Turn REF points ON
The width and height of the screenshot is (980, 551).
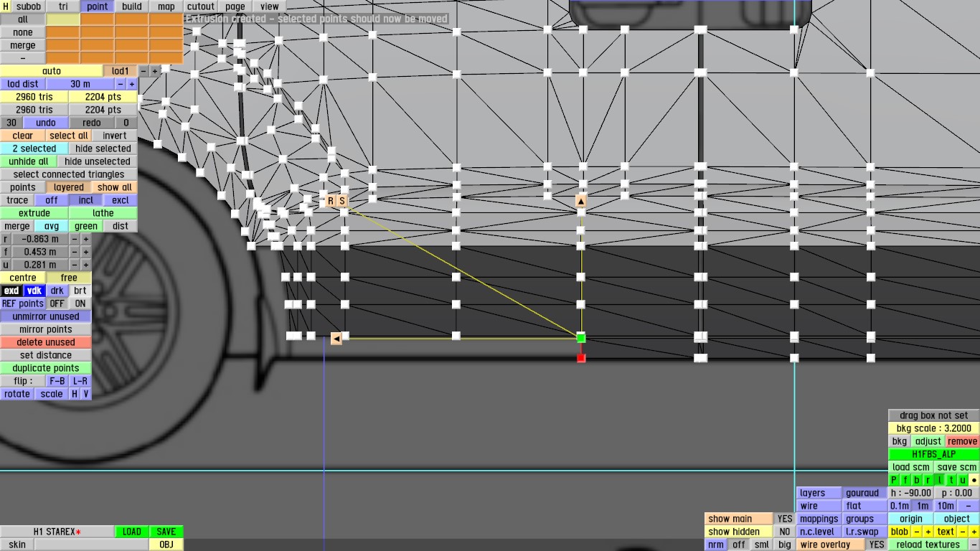click(80, 303)
